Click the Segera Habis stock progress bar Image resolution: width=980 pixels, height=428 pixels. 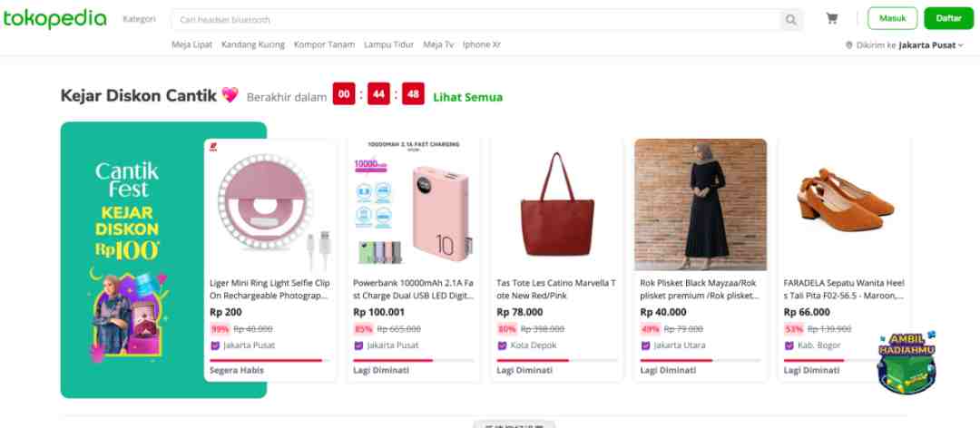(x=269, y=361)
